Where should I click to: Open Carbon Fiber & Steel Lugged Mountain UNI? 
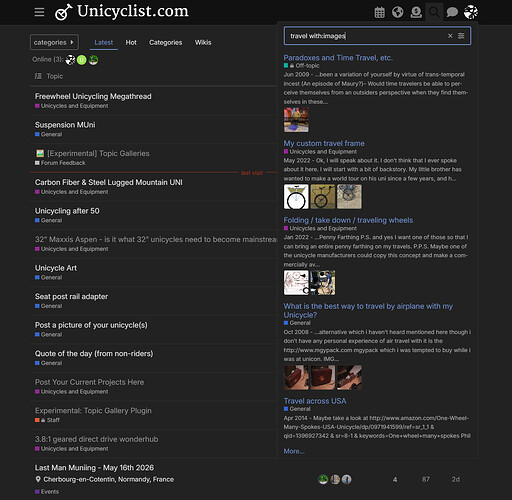point(109,182)
